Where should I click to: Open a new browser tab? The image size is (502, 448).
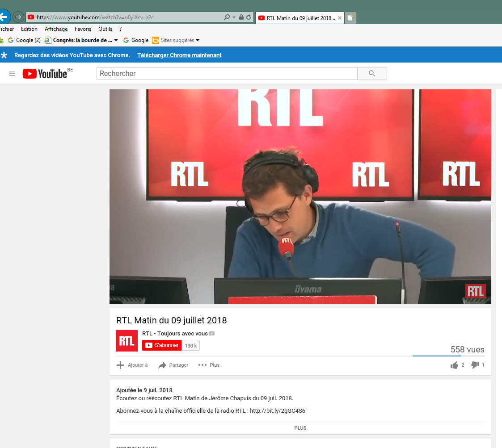click(x=350, y=18)
